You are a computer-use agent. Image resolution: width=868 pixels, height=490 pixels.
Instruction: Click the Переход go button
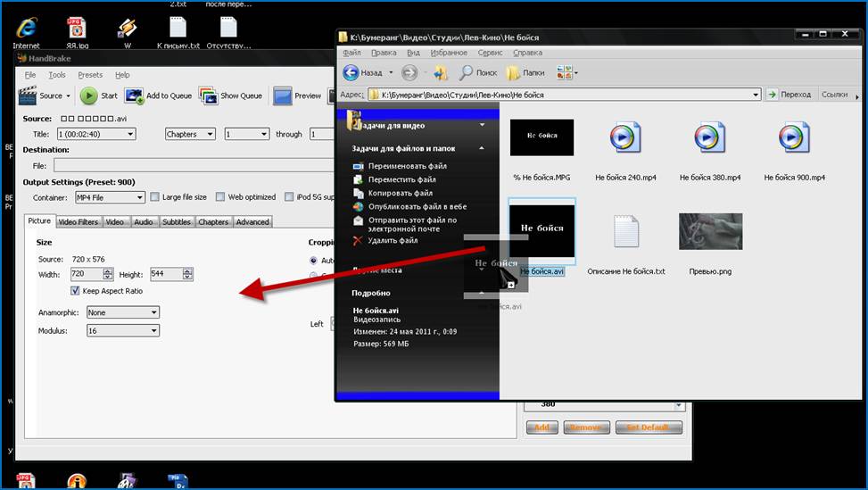789,95
